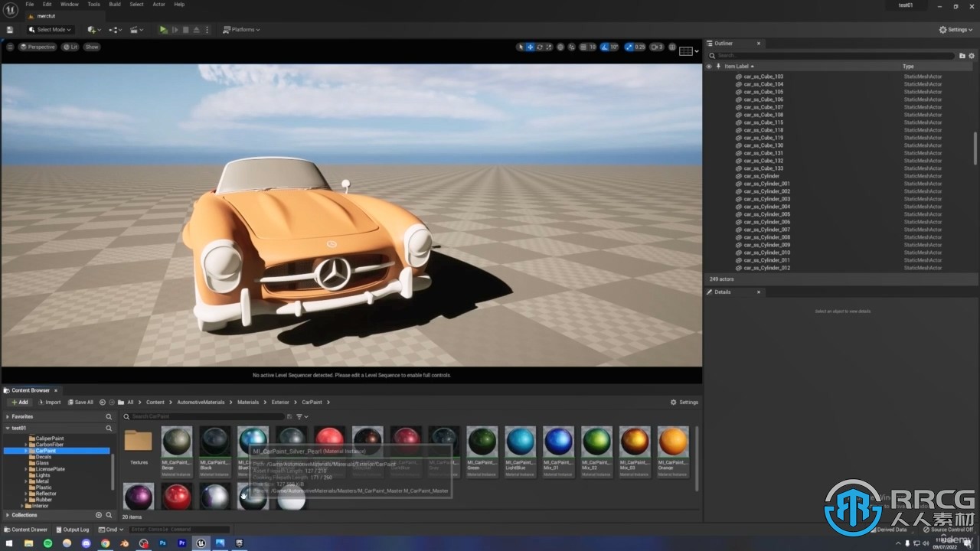Activate the Scale gizmo tool

tap(549, 47)
